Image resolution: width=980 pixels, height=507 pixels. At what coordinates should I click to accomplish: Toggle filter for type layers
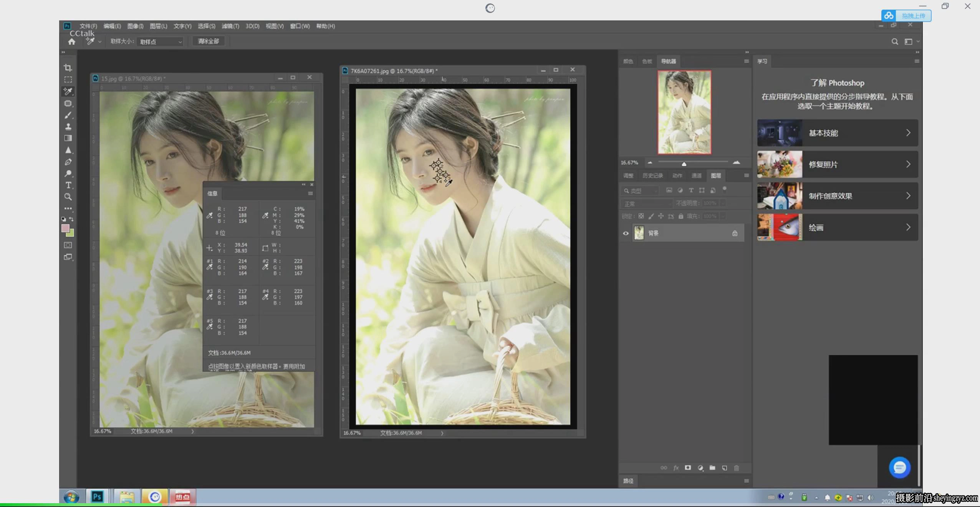point(691,190)
